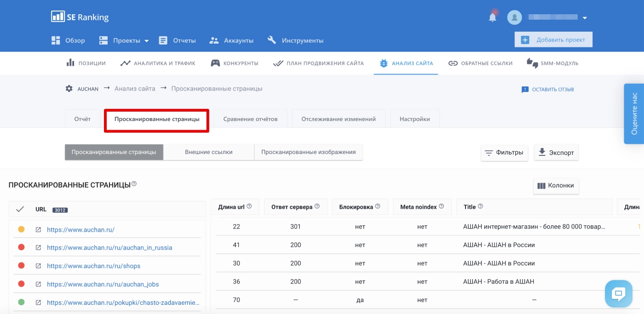Select the Анализ сайта section
Image resolution: width=644 pixels, height=314 pixels.
coord(406,63)
